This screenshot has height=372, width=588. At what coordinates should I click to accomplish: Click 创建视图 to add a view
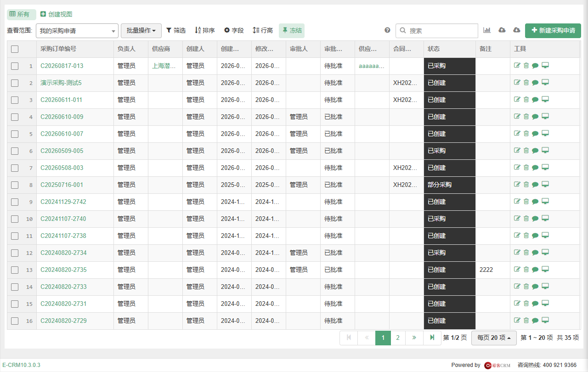pyautogui.click(x=57, y=14)
